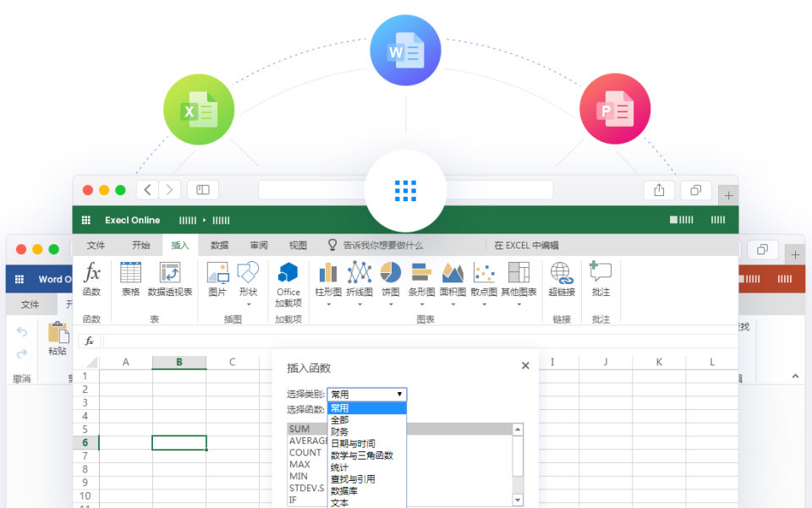
Task: Open a new tab with plus button
Action: click(x=728, y=195)
